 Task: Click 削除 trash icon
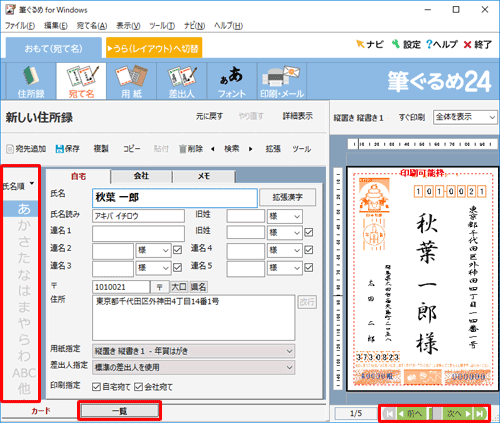(191, 149)
